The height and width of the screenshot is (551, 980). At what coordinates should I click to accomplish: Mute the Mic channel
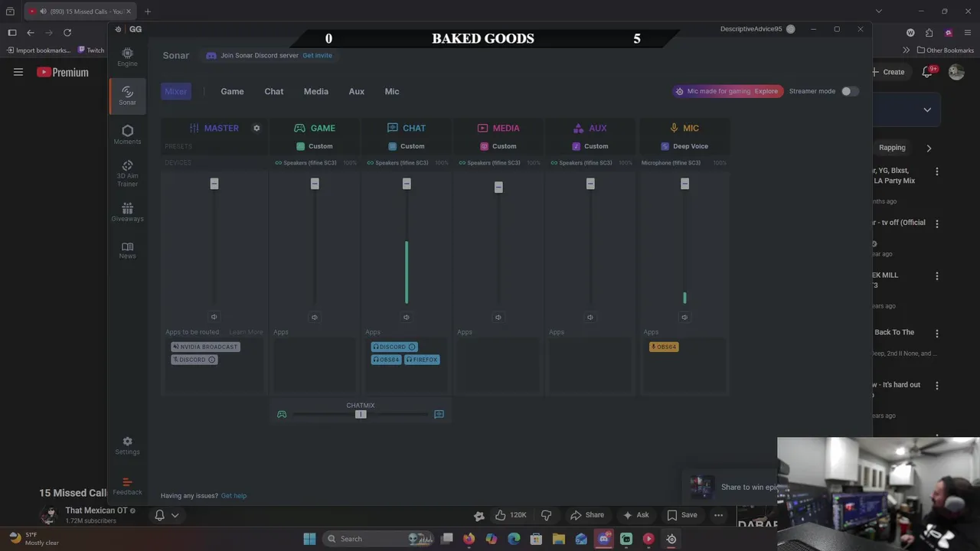click(x=684, y=317)
